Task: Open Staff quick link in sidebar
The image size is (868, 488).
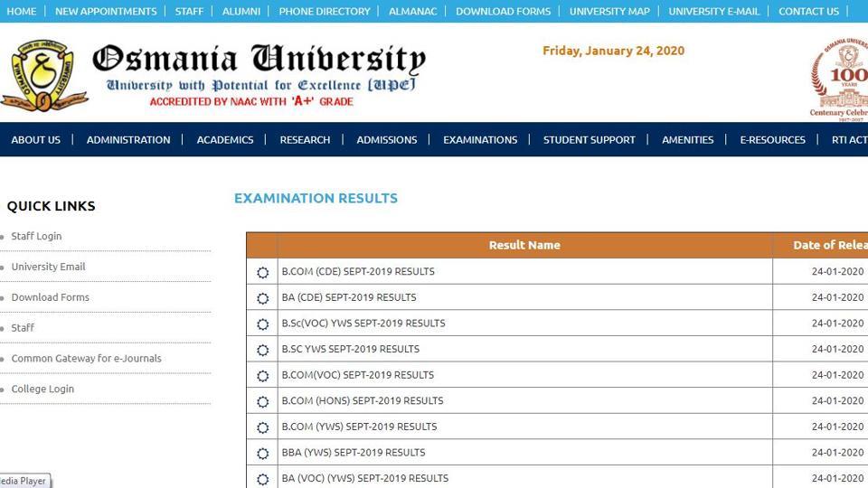Action: click(x=23, y=327)
